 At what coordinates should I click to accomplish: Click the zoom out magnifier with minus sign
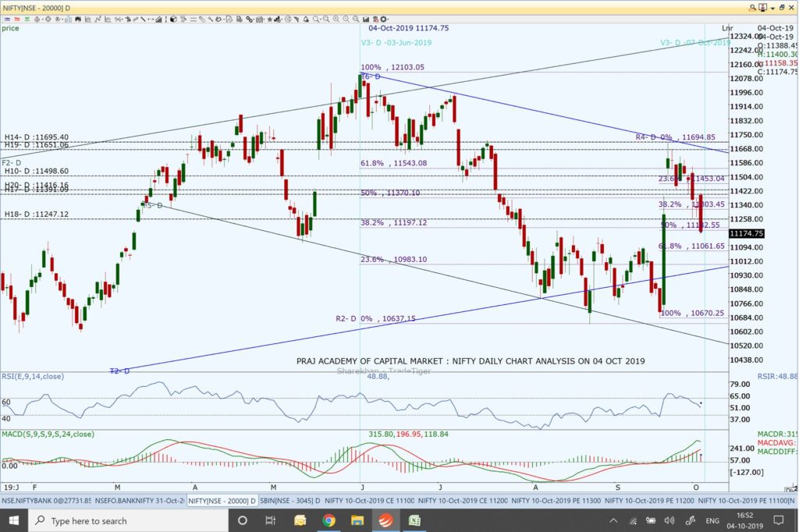point(346,20)
